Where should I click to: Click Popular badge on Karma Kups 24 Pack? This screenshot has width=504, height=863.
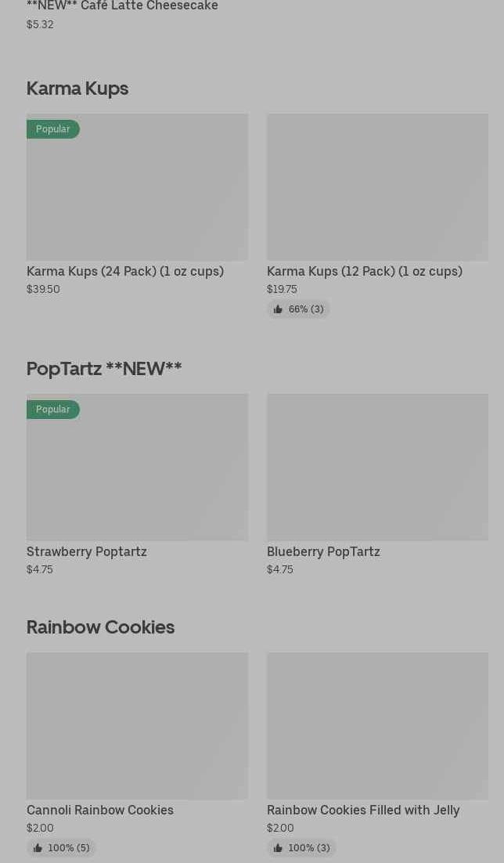[x=52, y=129]
